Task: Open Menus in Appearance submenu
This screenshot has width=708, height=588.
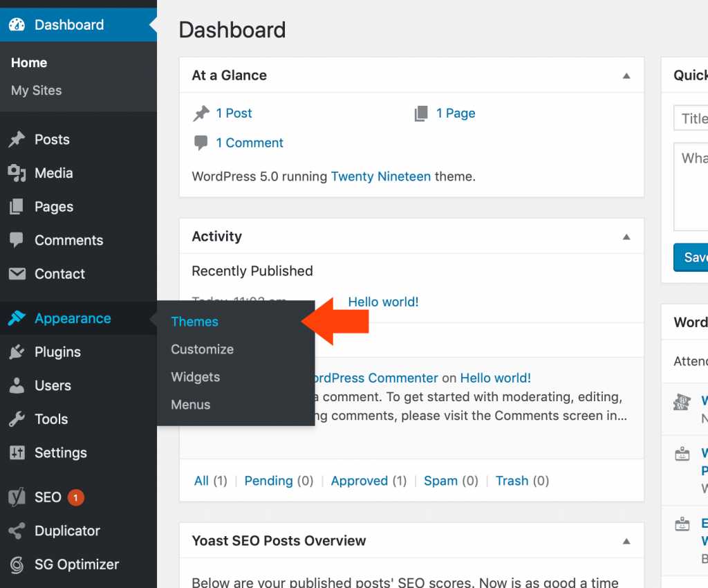Action: pyautogui.click(x=191, y=405)
